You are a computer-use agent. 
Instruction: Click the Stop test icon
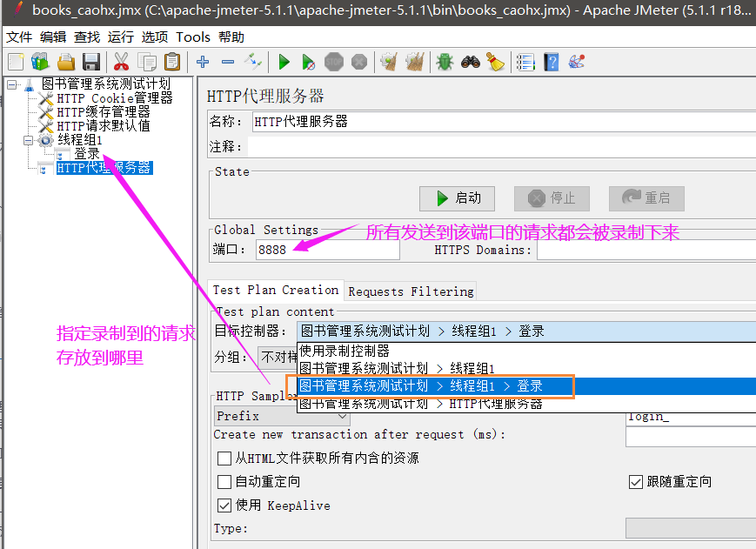click(x=334, y=62)
